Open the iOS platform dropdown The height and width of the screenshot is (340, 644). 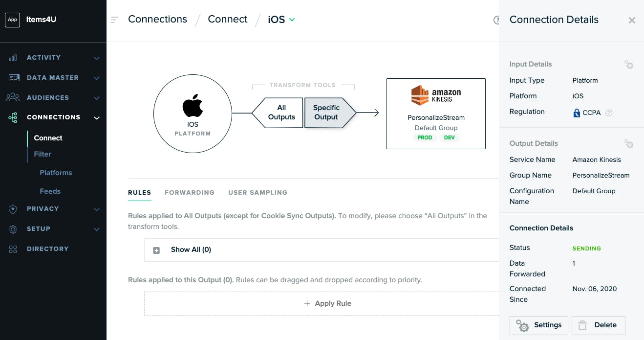(x=281, y=20)
